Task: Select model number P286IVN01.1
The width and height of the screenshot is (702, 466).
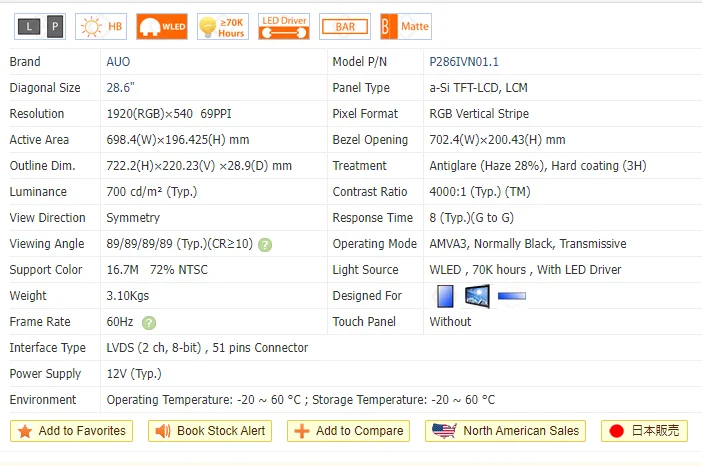Action: click(x=464, y=62)
